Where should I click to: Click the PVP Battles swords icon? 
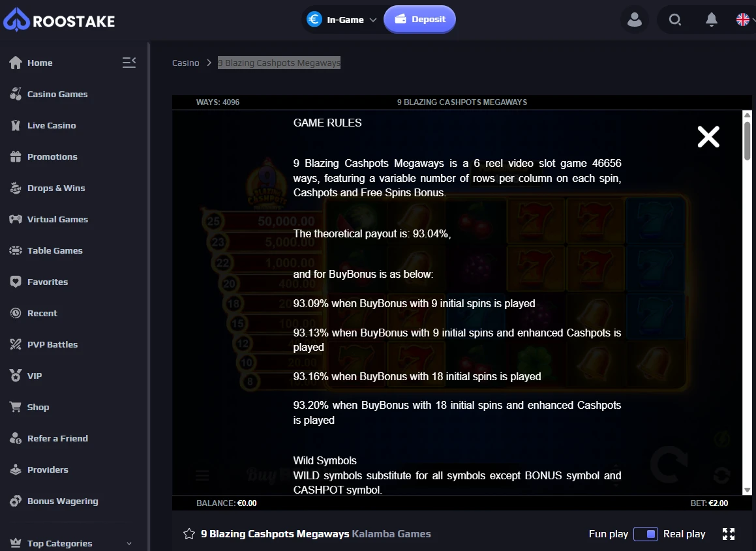click(x=16, y=344)
